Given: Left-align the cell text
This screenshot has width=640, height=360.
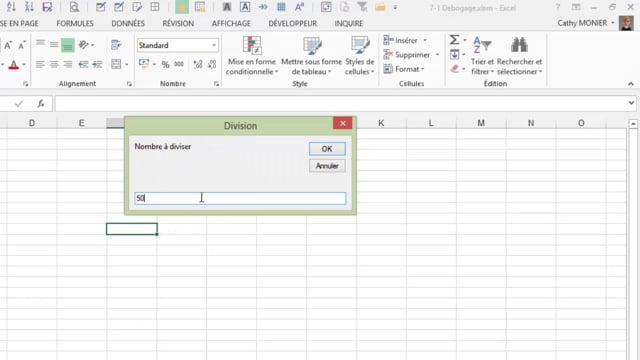Looking at the screenshot, I should pyautogui.click(x=40, y=64).
